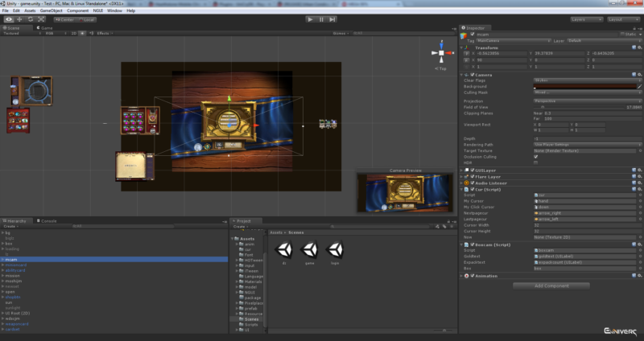644x341 pixels.
Task: Click the Pause button
Action: point(321,19)
